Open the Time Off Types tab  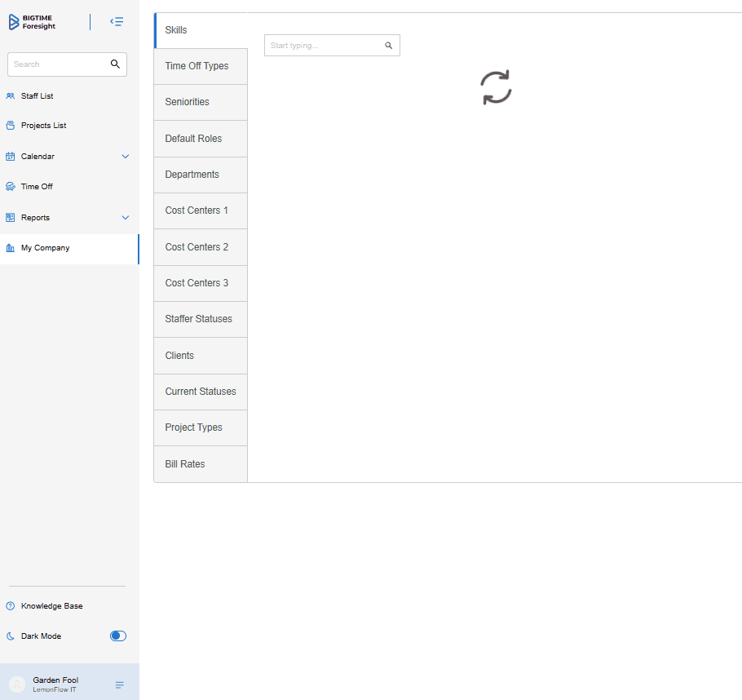point(201,66)
